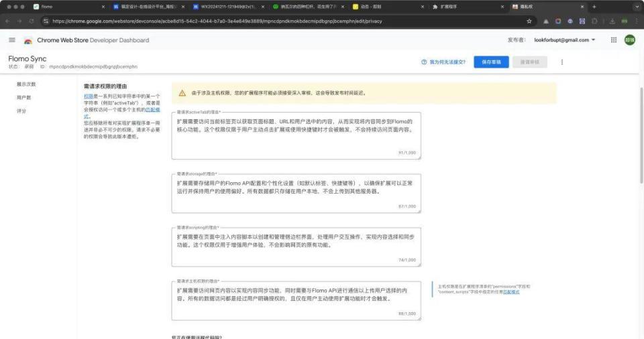Switch to the WX20241211 tab

tap(228, 7)
